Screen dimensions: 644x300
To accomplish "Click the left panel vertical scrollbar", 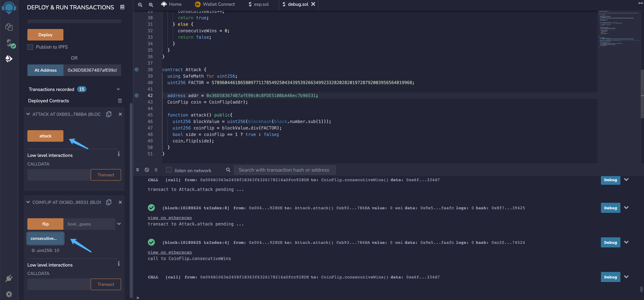I will tap(131, 201).
